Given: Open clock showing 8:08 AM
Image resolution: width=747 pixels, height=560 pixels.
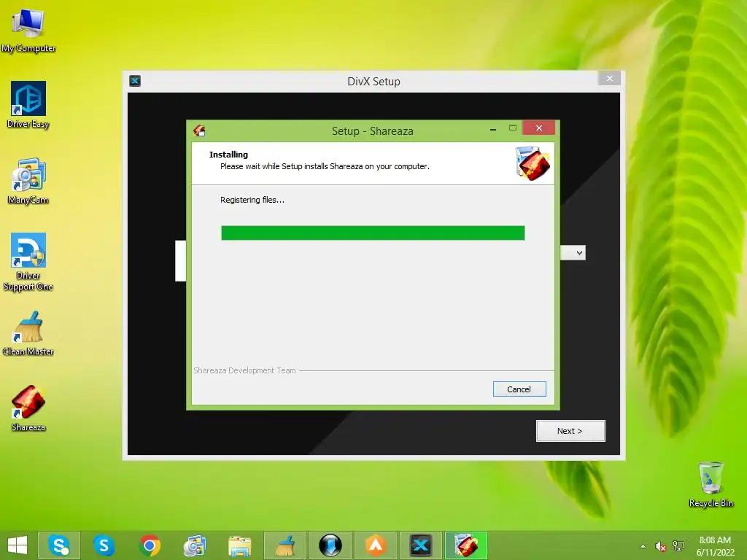Looking at the screenshot, I should click(x=715, y=546).
